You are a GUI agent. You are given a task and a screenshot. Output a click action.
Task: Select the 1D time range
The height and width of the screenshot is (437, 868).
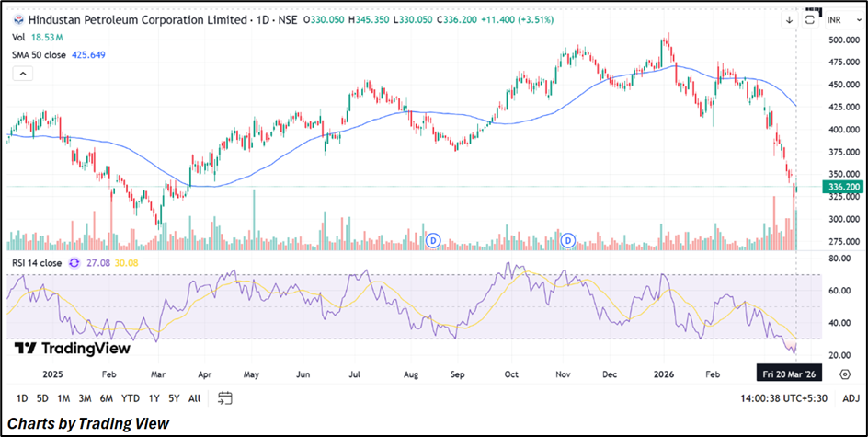pyautogui.click(x=21, y=398)
